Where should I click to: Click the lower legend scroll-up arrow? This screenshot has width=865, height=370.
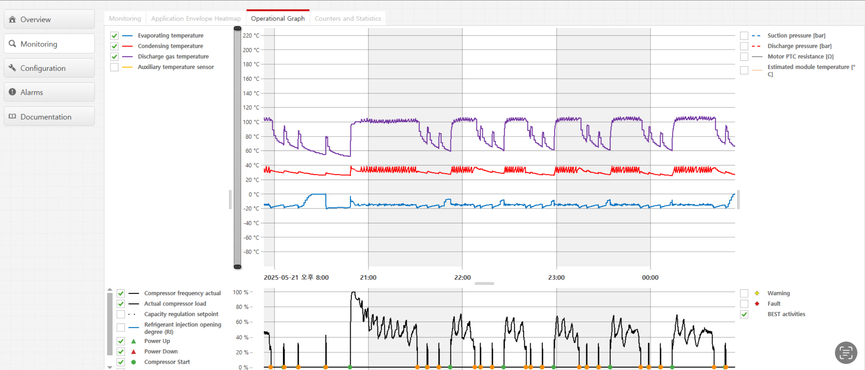[x=109, y=289]
